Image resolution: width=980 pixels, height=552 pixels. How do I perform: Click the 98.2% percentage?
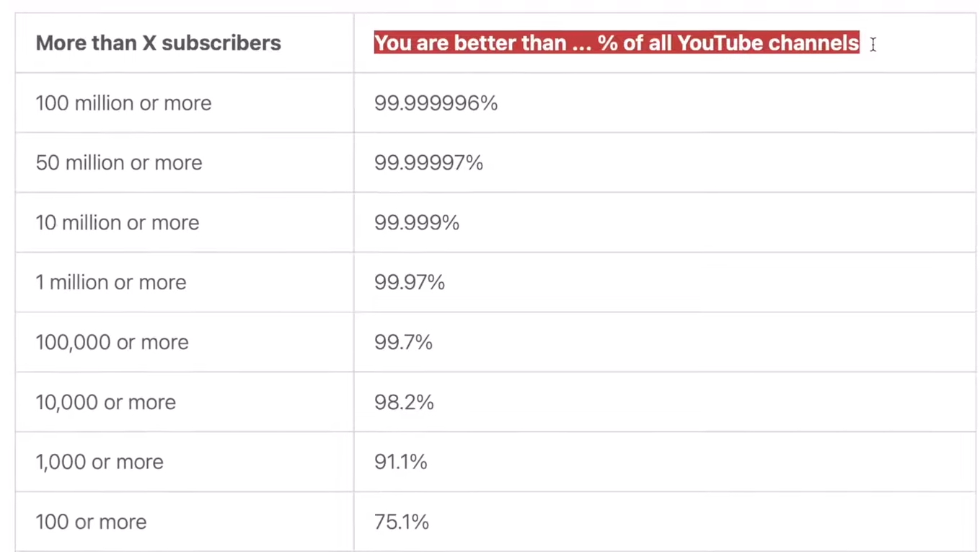pos(404,402)
